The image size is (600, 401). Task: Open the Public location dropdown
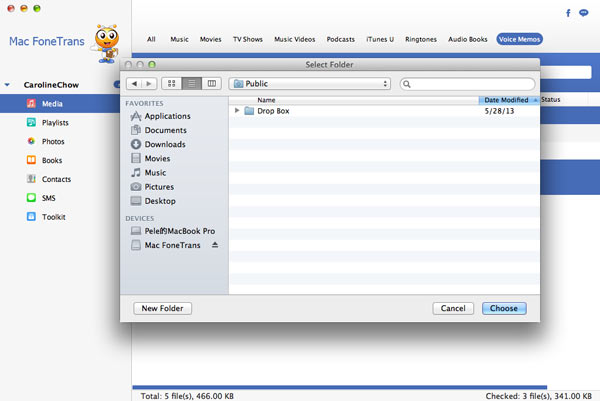(x=310, y=83)
